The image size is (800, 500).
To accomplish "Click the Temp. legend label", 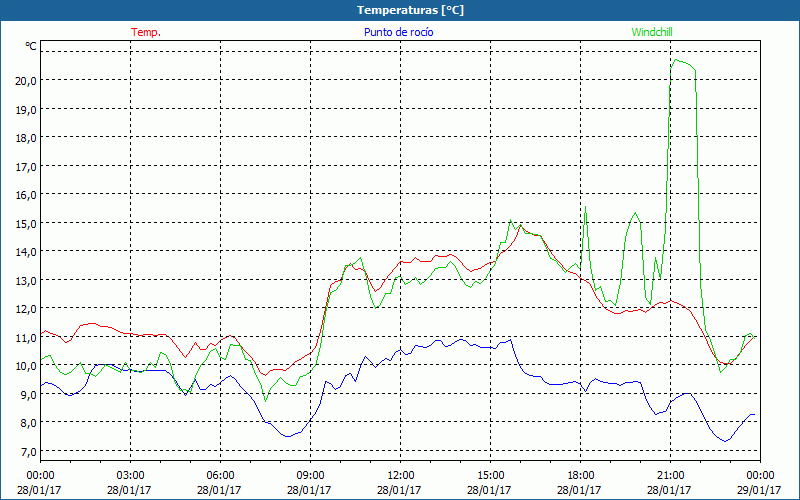I will click(146, 32).
